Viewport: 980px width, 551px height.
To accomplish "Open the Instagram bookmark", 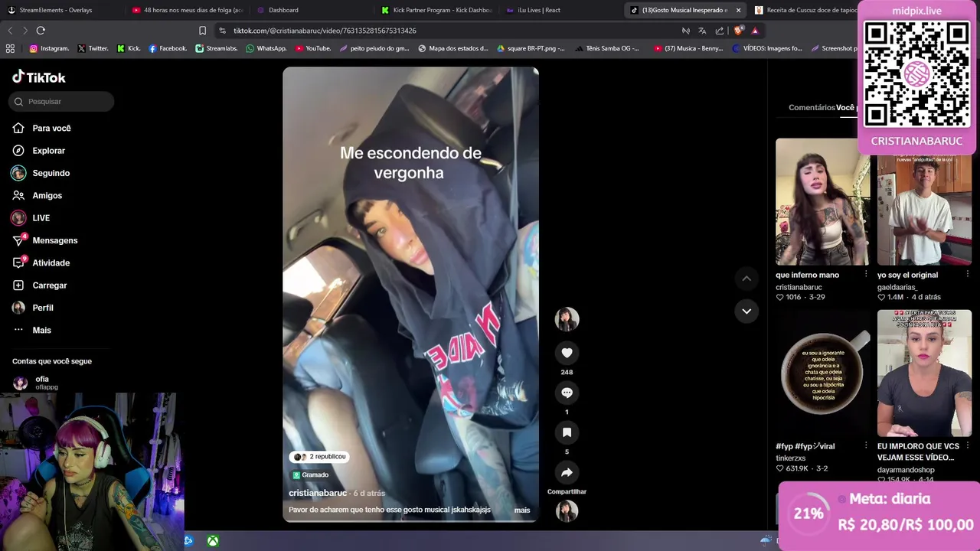I will [x=49, y=48].
